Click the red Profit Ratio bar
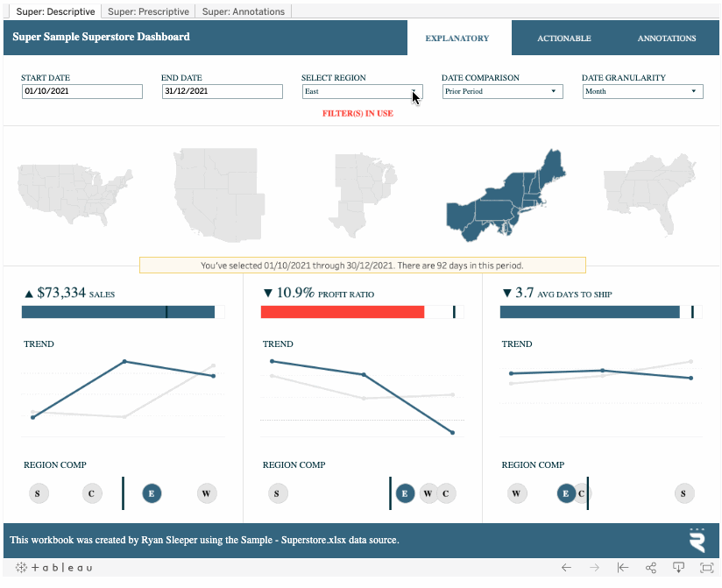 [x=342, y=312]
